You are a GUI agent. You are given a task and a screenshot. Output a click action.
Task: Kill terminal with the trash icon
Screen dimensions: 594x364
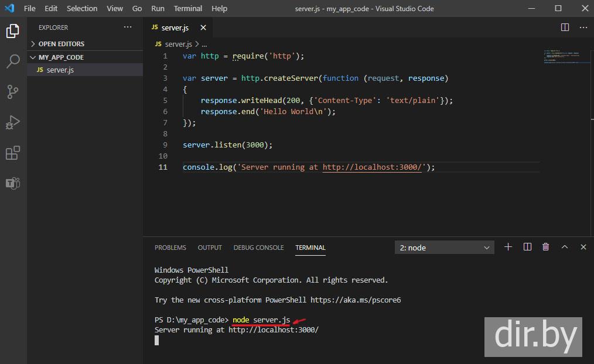pos(546,247)
